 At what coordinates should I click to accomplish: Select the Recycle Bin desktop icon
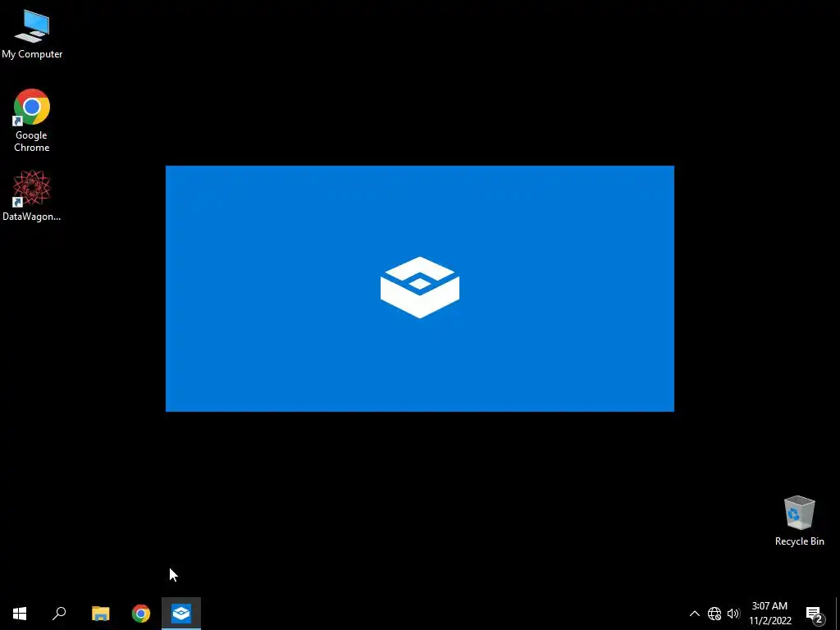[x=799, y=521]
